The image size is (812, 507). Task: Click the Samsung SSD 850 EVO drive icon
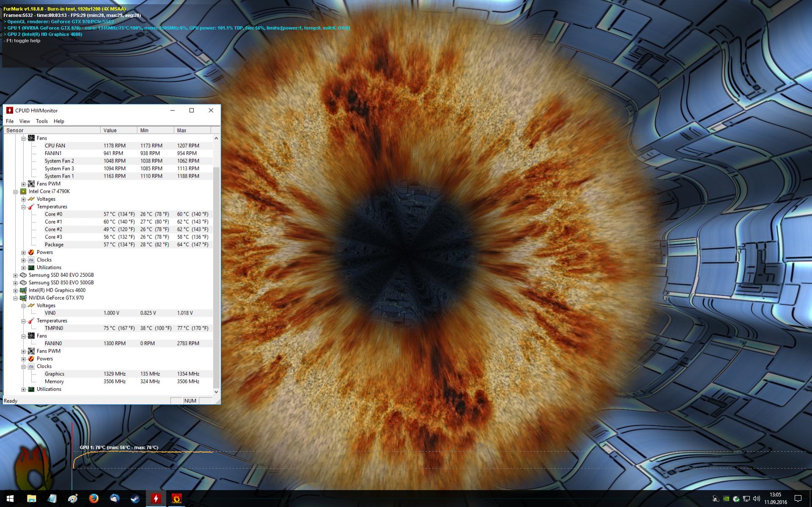point(23,283)
